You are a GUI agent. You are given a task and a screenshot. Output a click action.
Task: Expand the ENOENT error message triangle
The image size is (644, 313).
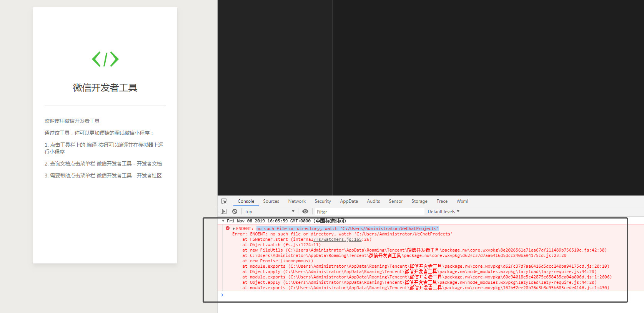(x=234, y=229)
